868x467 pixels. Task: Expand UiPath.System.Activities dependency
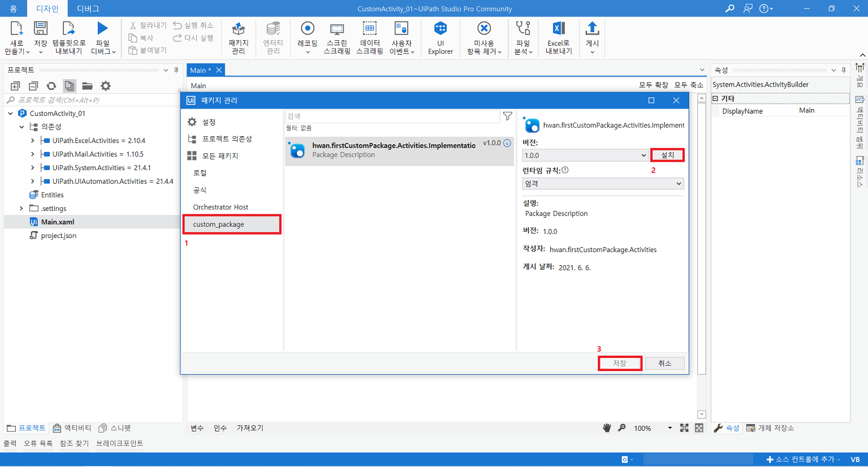click(x=32, y=167)
